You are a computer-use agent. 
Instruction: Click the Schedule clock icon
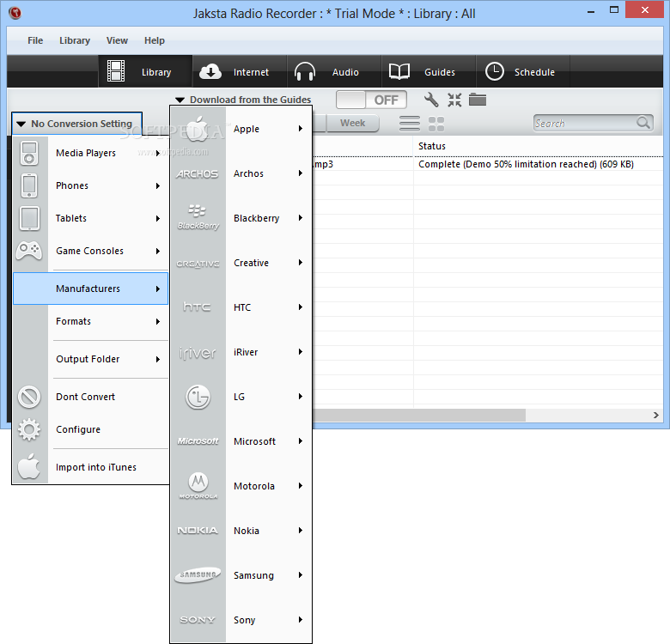click(495, 71)
